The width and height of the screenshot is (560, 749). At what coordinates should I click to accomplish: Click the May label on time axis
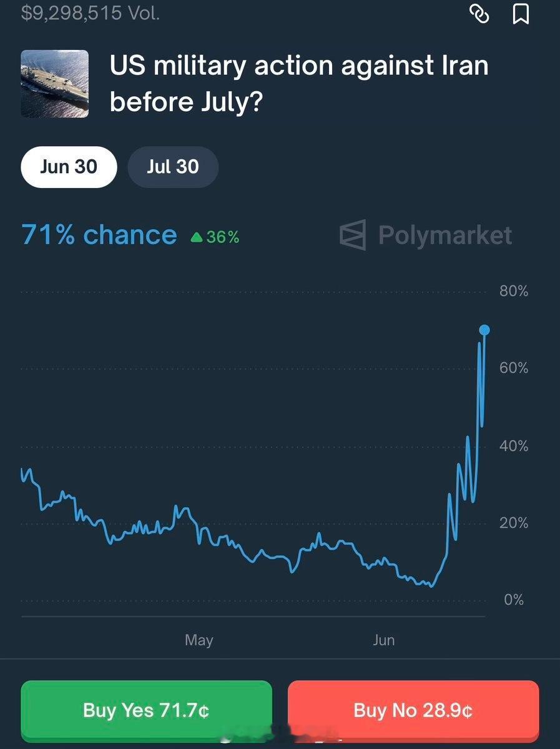(x=199, y=640)
